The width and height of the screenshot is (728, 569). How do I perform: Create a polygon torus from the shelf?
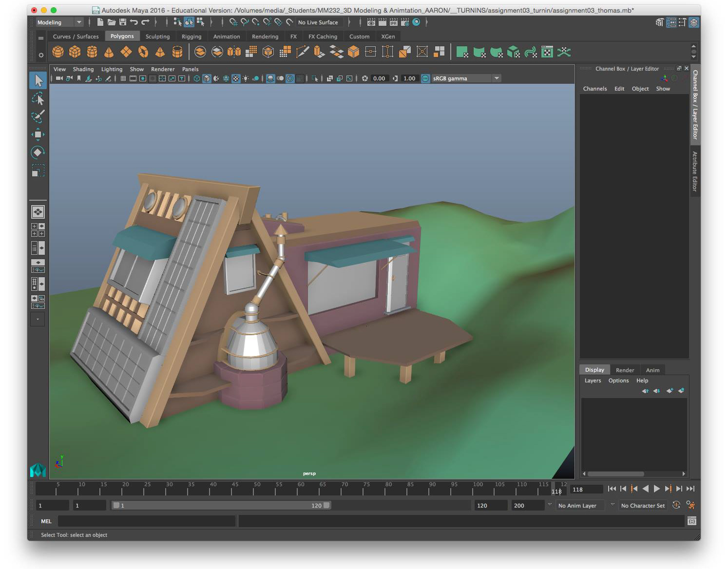click(143, 52)
